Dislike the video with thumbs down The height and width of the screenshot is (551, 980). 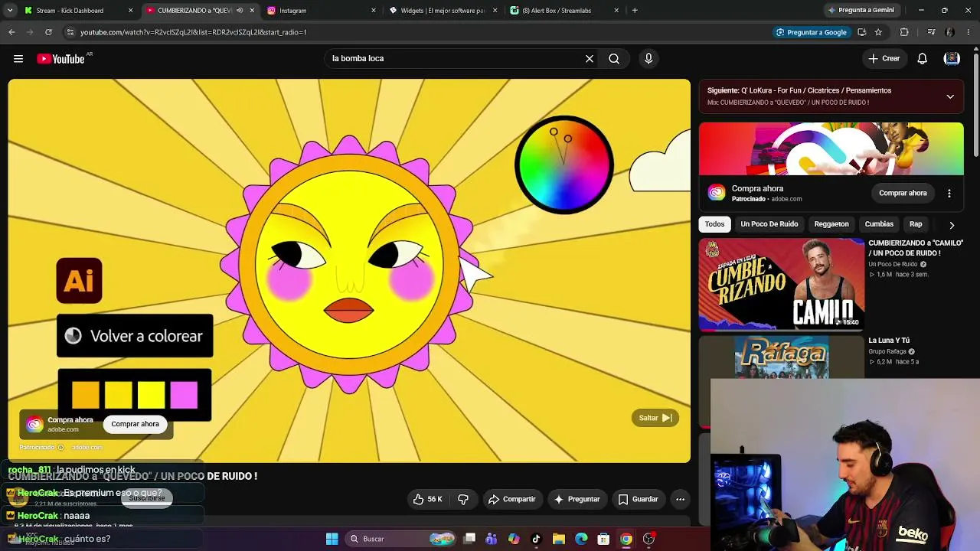[x=463, y=499]
